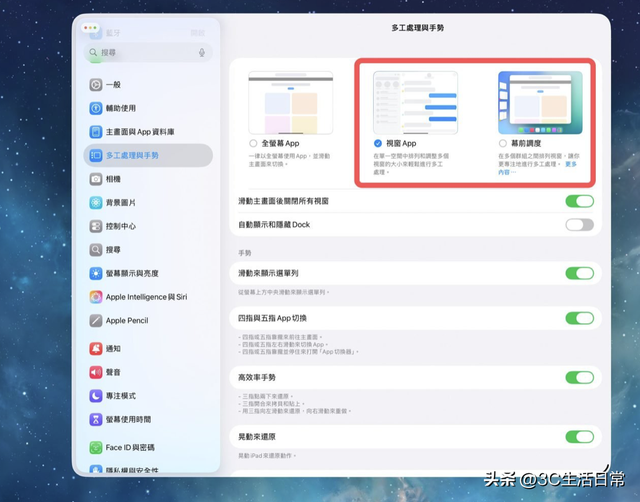Open the 聲音 sounds icon
Image resolution: width=640 pixels, height=502 pixels.
click(x=96, y=372)
